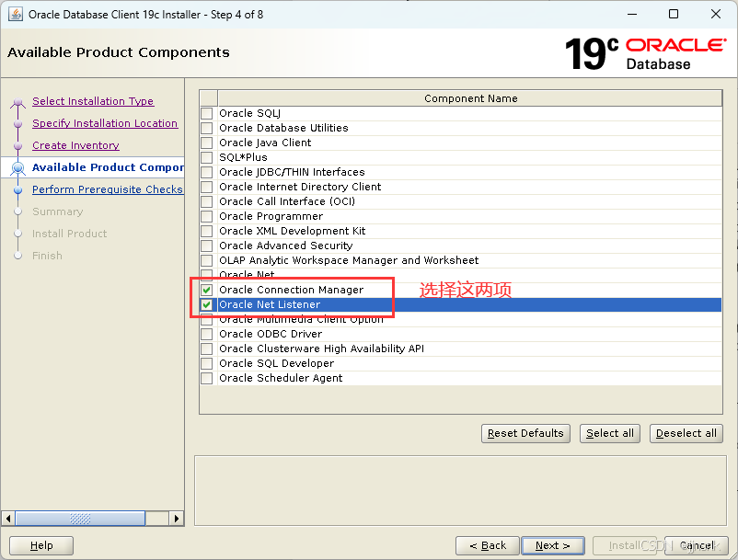The image size is (738, 560).
Task: Cancel the Oracle client installation
Action: tap(697, 545)
